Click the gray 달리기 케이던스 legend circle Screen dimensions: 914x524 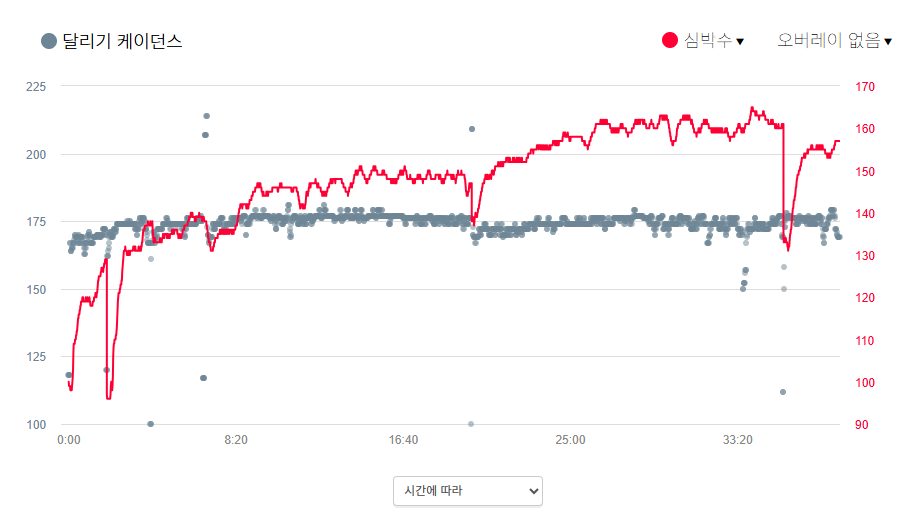[x=49, y=41]
